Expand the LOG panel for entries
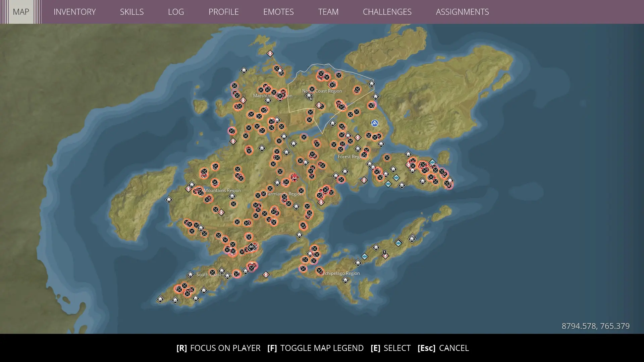Image resolution: width=644 pixels, height=362 pixels. (x=176, y=12)
